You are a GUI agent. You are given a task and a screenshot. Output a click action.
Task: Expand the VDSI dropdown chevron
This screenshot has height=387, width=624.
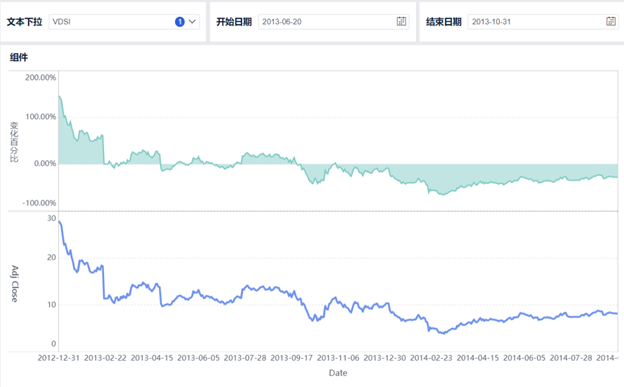tap(192, 22)
